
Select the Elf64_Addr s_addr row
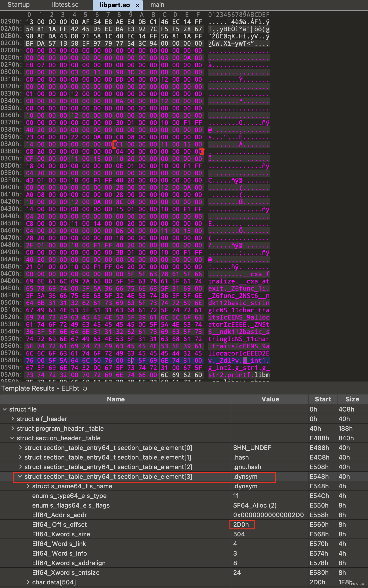point(184,515)
